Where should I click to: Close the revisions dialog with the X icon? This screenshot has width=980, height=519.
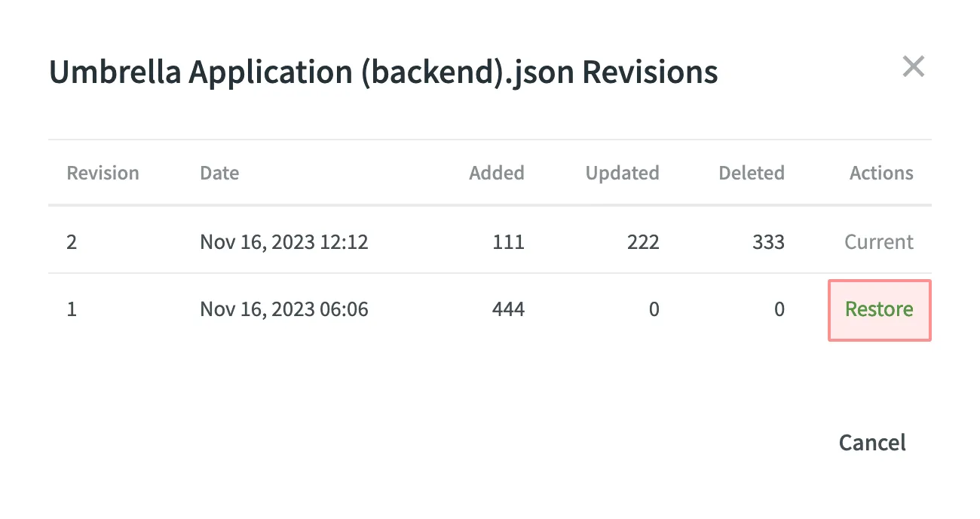(913, 67)
